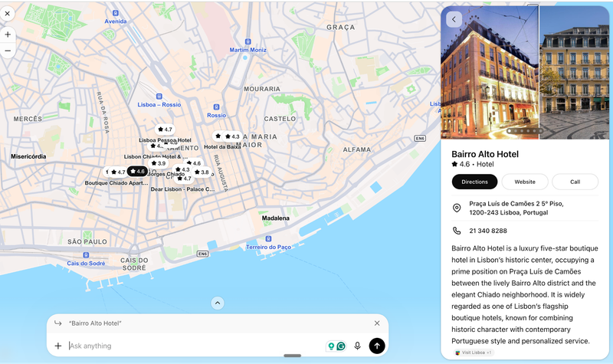613x364 pixels.
Task: Click the photo carousel page dots
Action: pyautogui.click(x=525, y=131)
